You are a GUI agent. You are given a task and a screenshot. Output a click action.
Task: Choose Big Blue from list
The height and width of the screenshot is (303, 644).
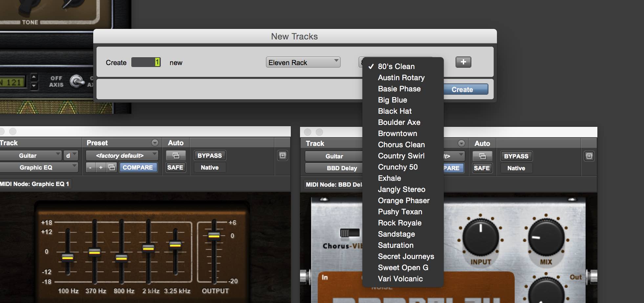click(403, 100)
